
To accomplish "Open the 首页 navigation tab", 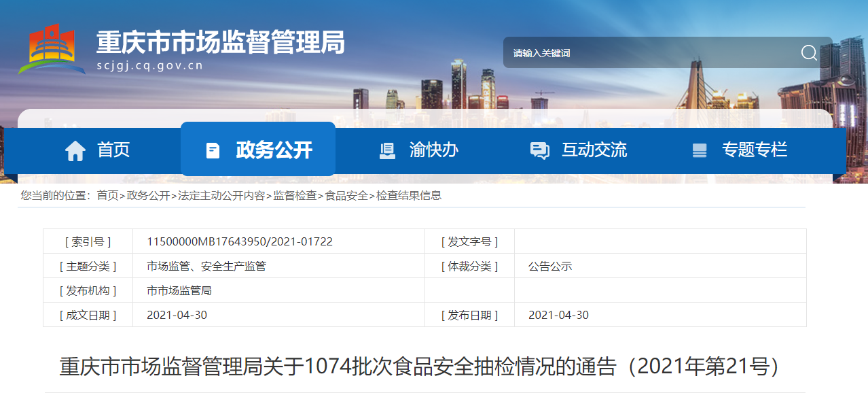I will 113,150.
